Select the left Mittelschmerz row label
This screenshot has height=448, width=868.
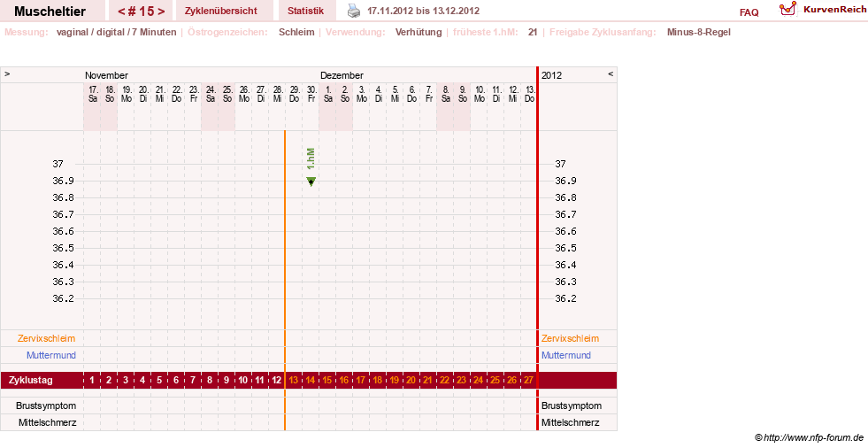(48, 422)
